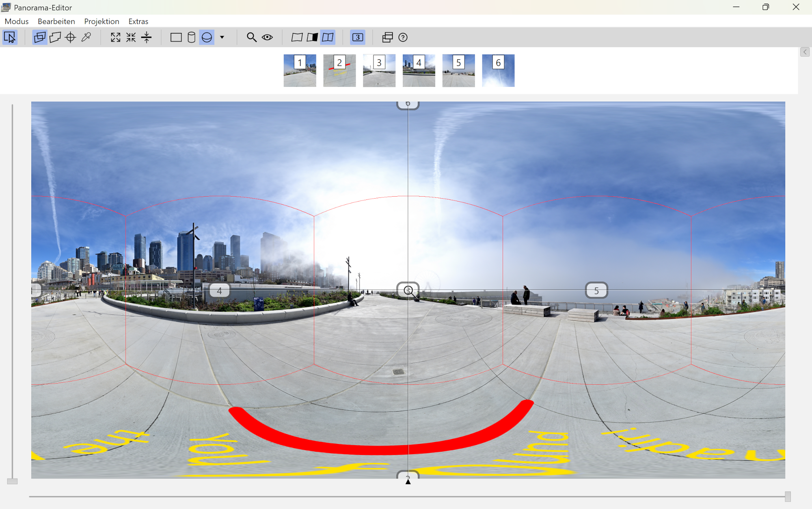Open the Projektion menu

pos(101,21)
